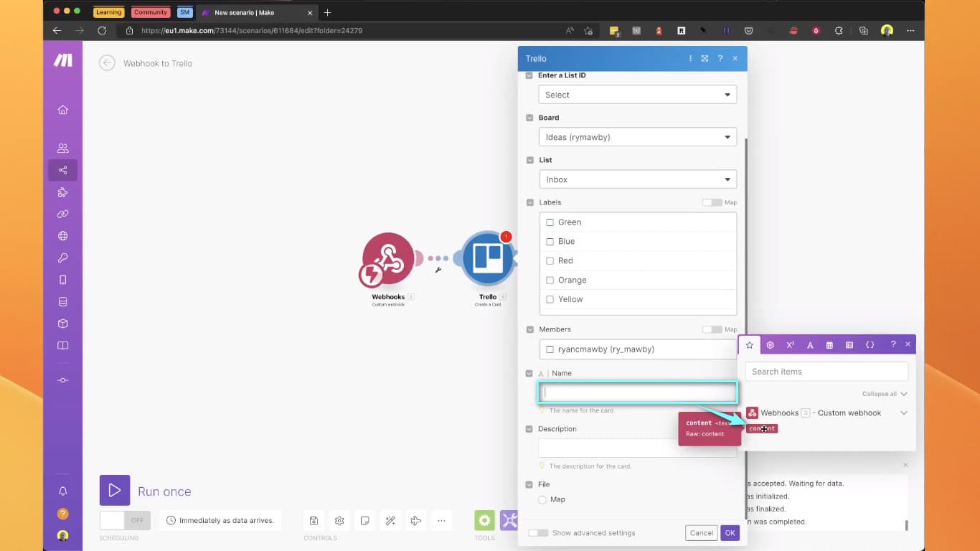This screenshot has width=980, height=551.
Task: Open the Team (people) sidebar icon
Action: pos(62,149)
